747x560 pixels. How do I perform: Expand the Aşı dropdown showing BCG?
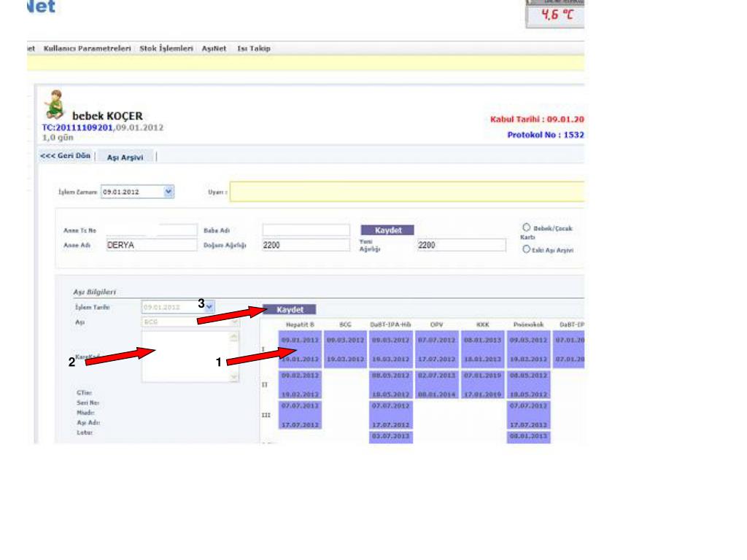(234, 322)
